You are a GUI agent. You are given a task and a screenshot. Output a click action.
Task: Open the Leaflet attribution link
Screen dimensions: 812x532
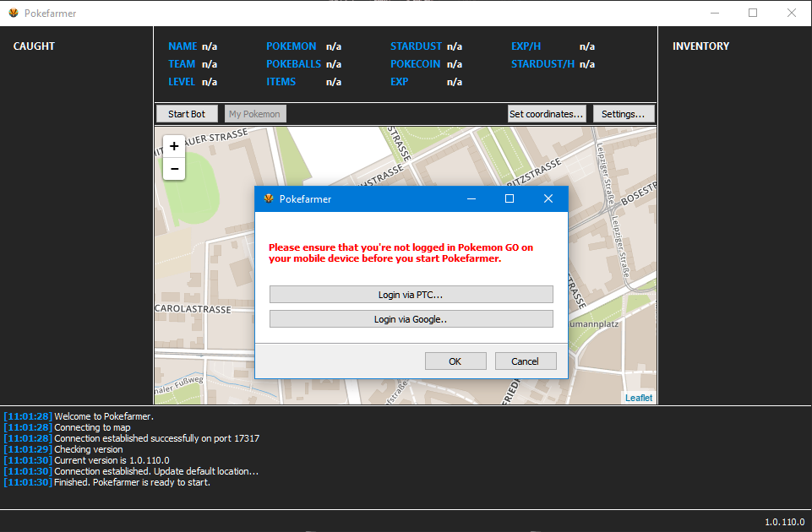coord(639,398)
